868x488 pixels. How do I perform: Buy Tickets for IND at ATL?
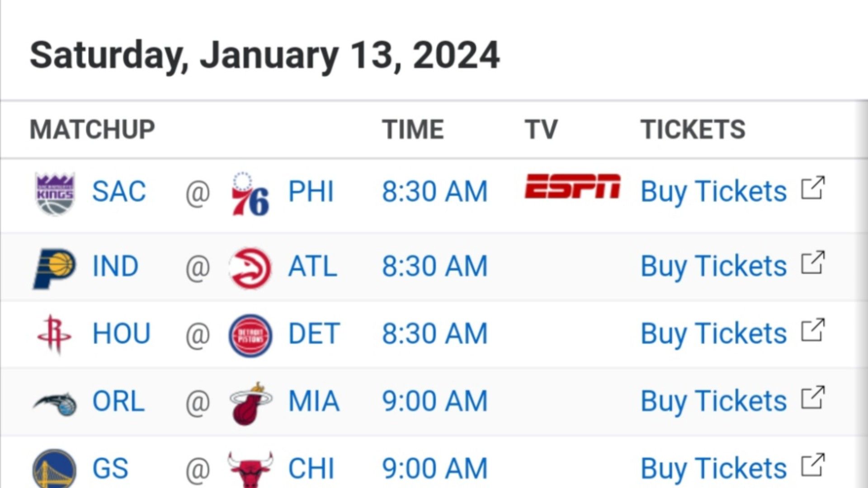pyautogui.click(x=713, y=266)
